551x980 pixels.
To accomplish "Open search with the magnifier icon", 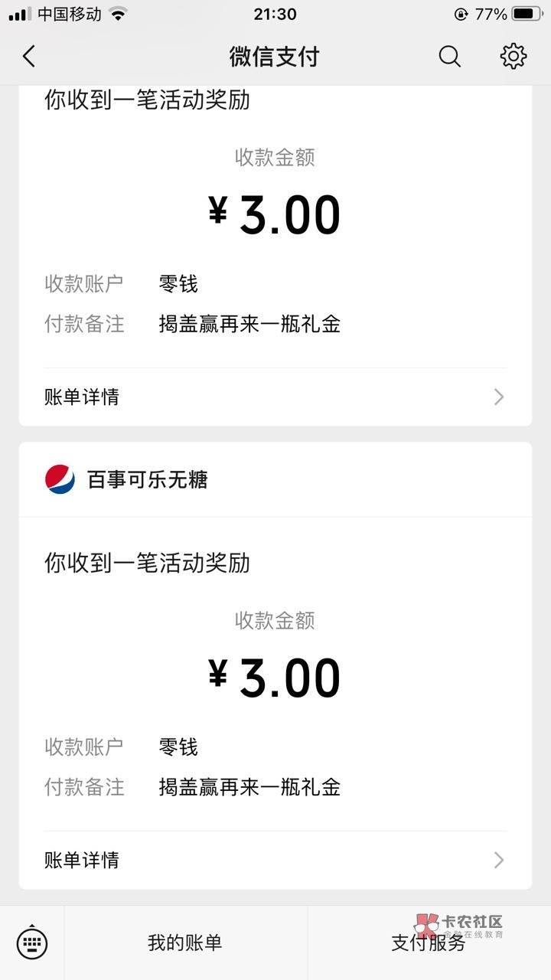I will tap(450, 57).
